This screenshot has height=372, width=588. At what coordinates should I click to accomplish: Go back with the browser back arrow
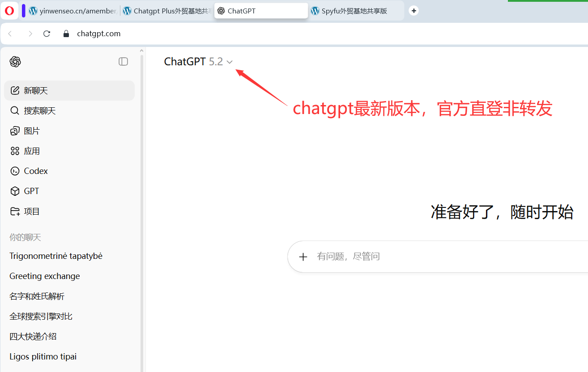10,34
